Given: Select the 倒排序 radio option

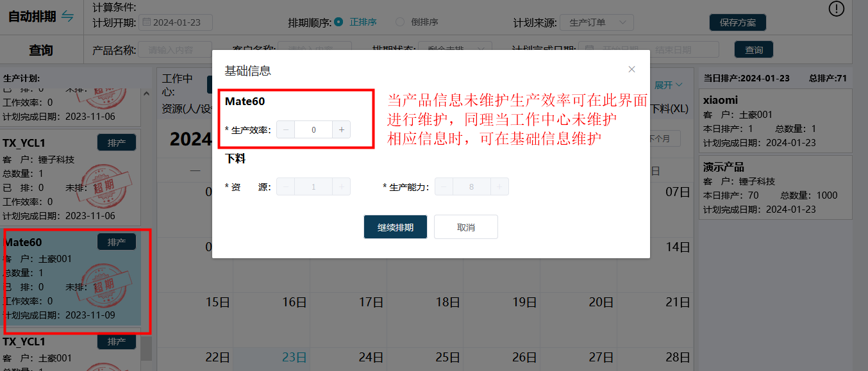Looking at the screenshot, I should [400, 22].
